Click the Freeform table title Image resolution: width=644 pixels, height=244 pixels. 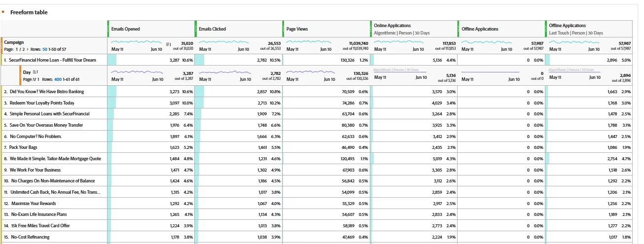point(29,12)
